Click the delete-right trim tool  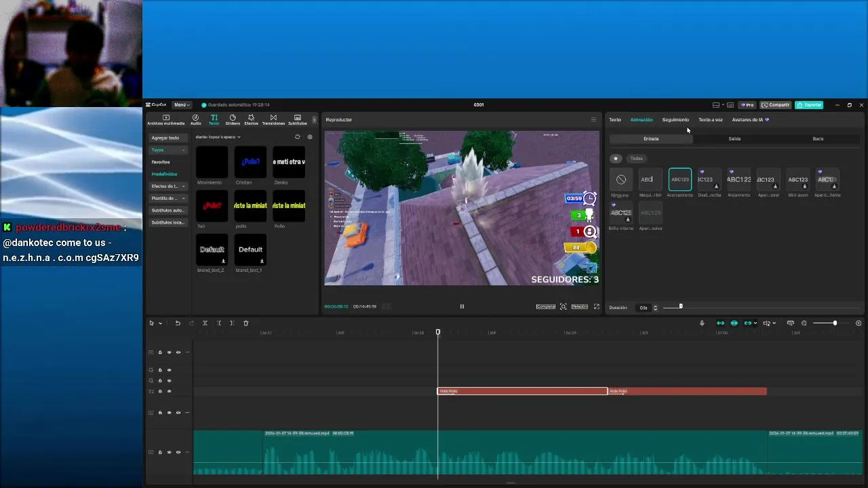232,323
